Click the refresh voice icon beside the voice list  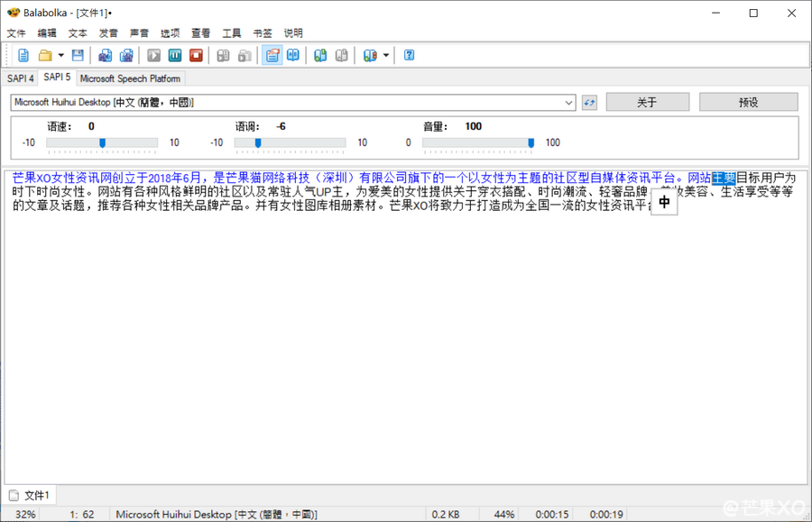pyautogui.click(x=589, y=103)
